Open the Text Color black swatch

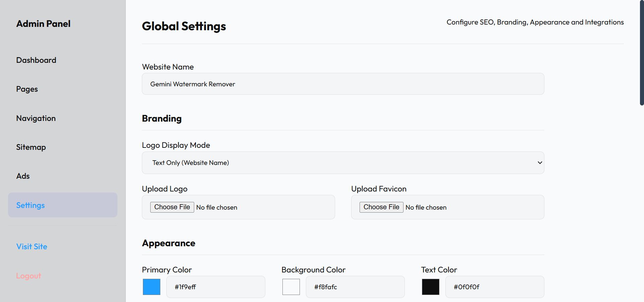tap(431, 287)
